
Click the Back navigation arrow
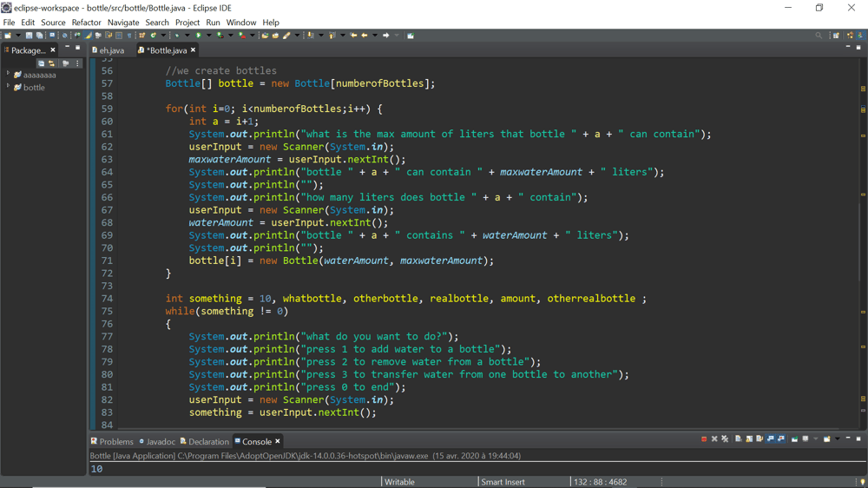[365, 36]
